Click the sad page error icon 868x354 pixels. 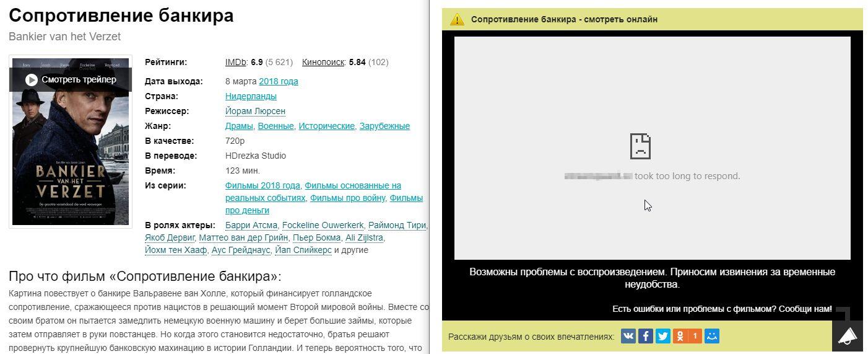[640, 146]
